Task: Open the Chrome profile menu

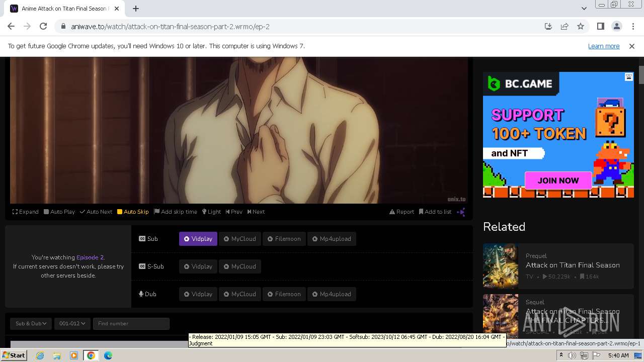Action: point(617,27)
